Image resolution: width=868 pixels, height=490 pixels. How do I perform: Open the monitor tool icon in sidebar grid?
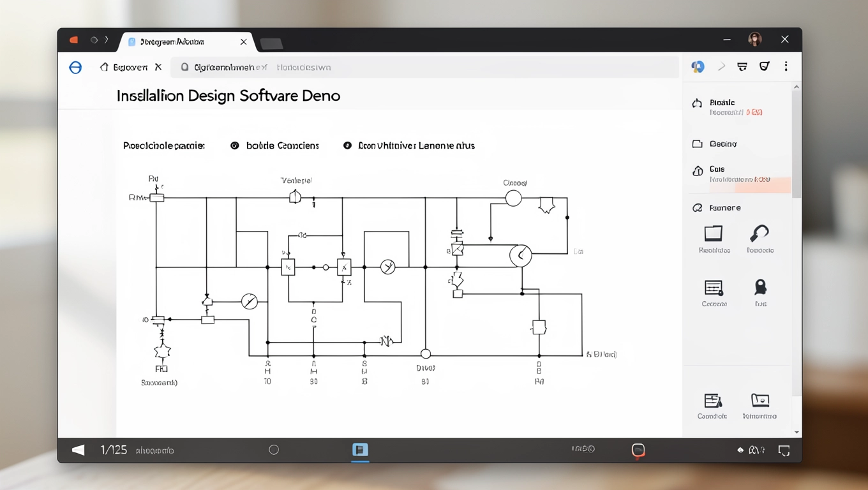[713, 234]
